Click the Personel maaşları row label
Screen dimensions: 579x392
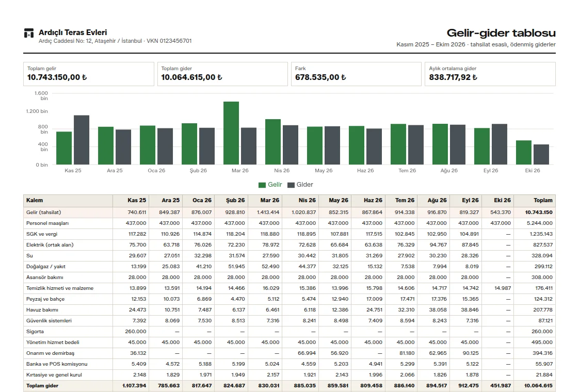click(x=47, y=223)
